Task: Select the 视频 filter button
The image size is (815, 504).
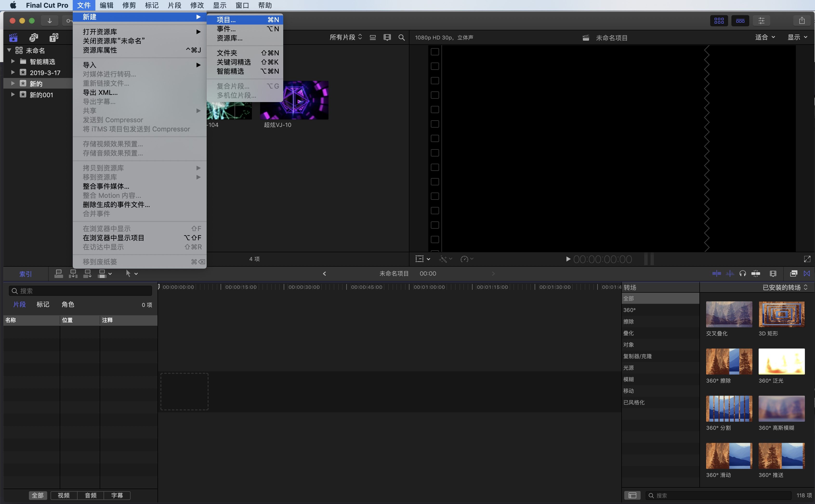Action: point(64,495)
